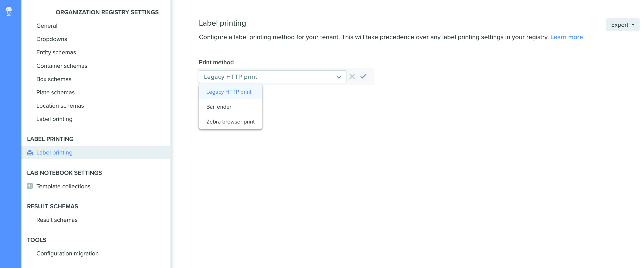The height and width of the screenshot is (268, 644).
Task: Expand the dropdown using the chevron arrow
Action: click(x=339, y=77)
